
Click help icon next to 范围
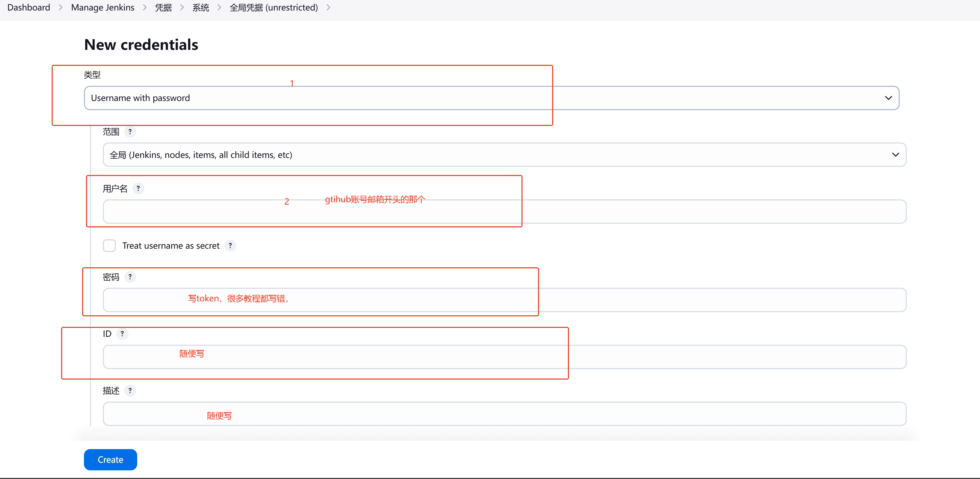pyautogui.click(x=130, y=132)
